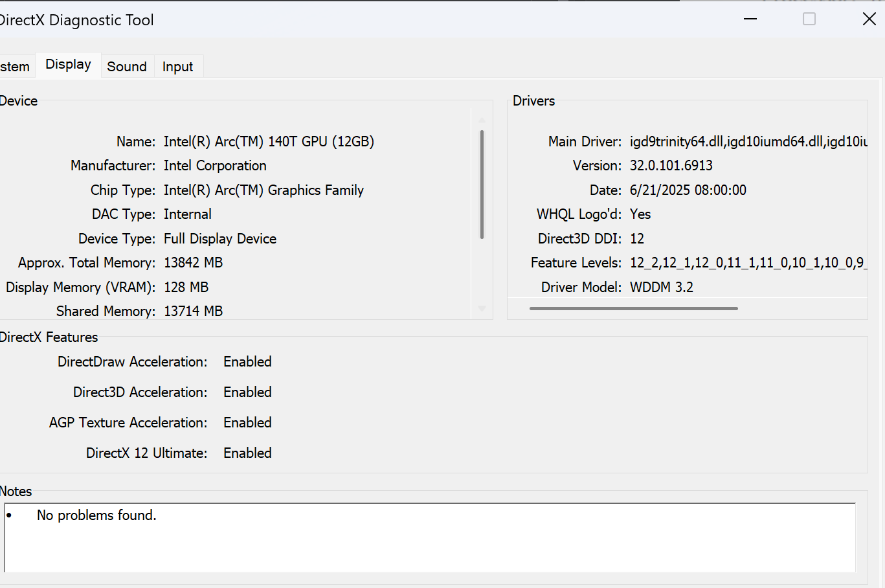885x588 pixels.
Task: Minimize the DirectX Diagnostic Tool window
Action: 750,19
